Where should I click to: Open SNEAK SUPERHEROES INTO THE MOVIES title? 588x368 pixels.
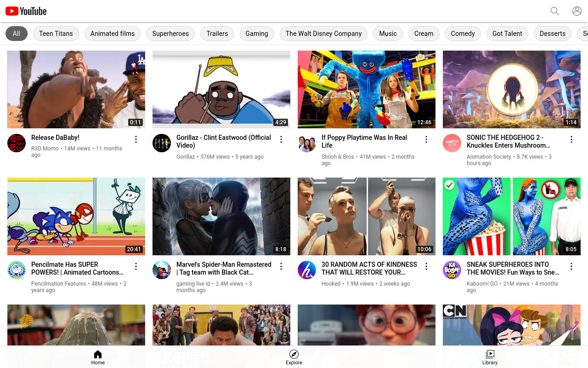click(513, 268)
